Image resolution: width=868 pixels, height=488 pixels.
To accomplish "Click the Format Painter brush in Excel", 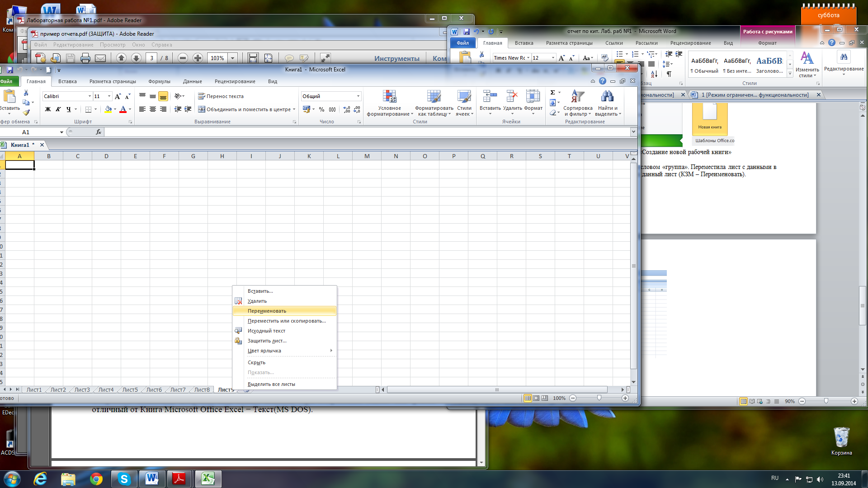I will pos(26,113).
